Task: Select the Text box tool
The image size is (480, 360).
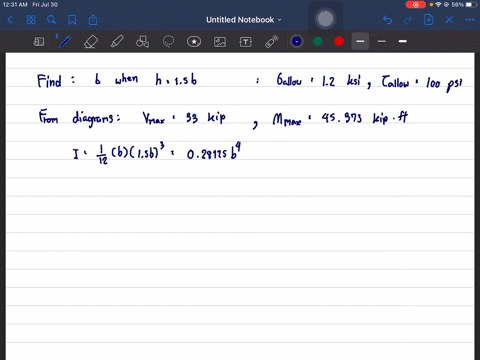Action: click(x=246, y=42)
